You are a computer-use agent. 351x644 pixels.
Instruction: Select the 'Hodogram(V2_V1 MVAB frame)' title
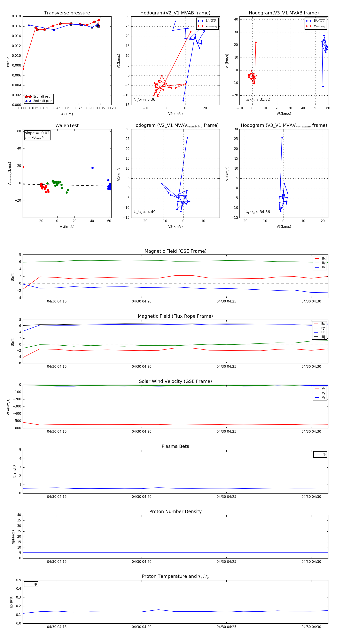[175, 13]
